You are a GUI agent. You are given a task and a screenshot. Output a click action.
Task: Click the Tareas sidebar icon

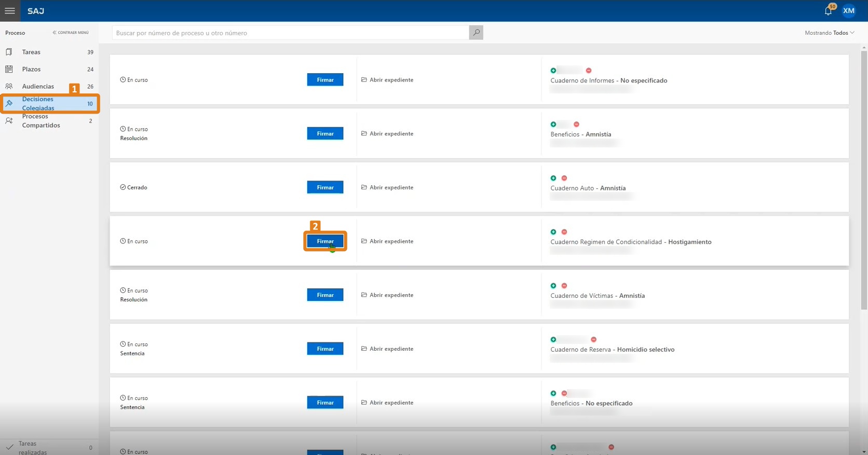pos(9,52)
